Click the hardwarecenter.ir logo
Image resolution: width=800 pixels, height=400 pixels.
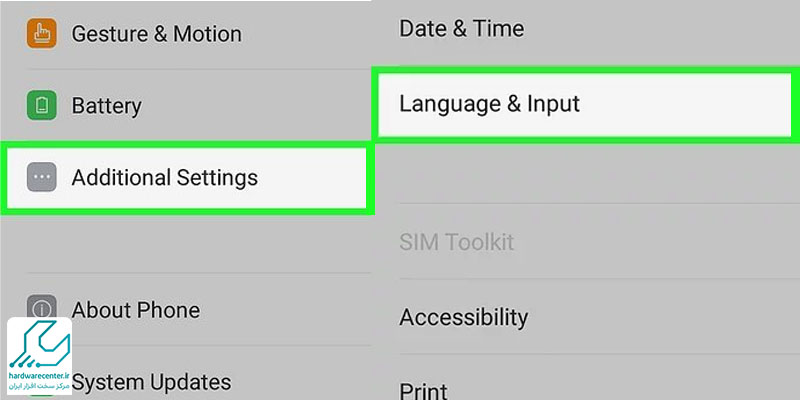click(39, 356)
